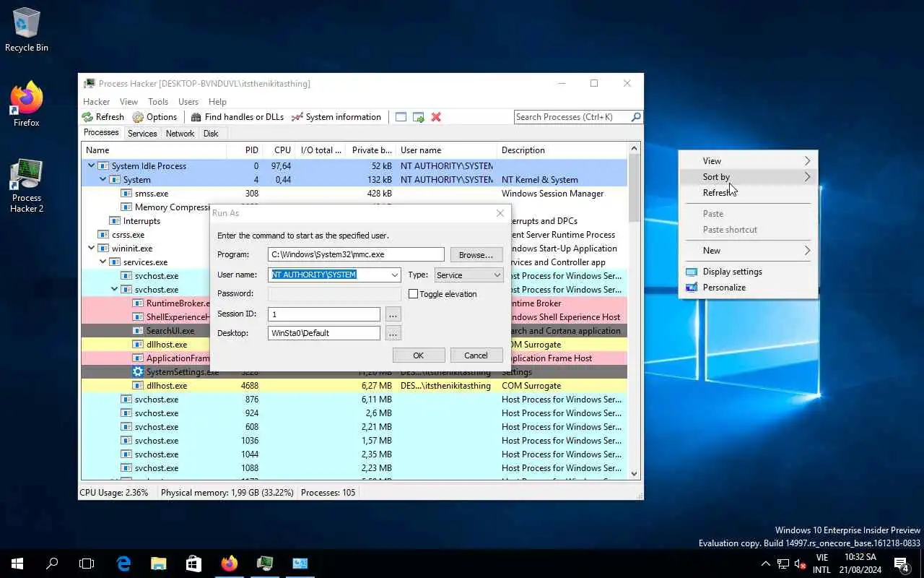Show hidden system tray icons
Viewport: 924px width, 578px height.
click(x=766, y=564)
